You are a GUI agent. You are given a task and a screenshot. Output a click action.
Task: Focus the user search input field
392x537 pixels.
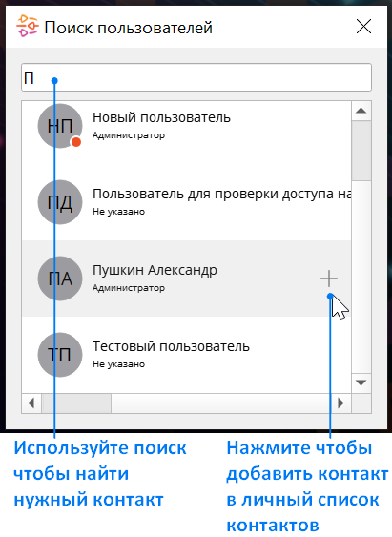coord(196,77)
